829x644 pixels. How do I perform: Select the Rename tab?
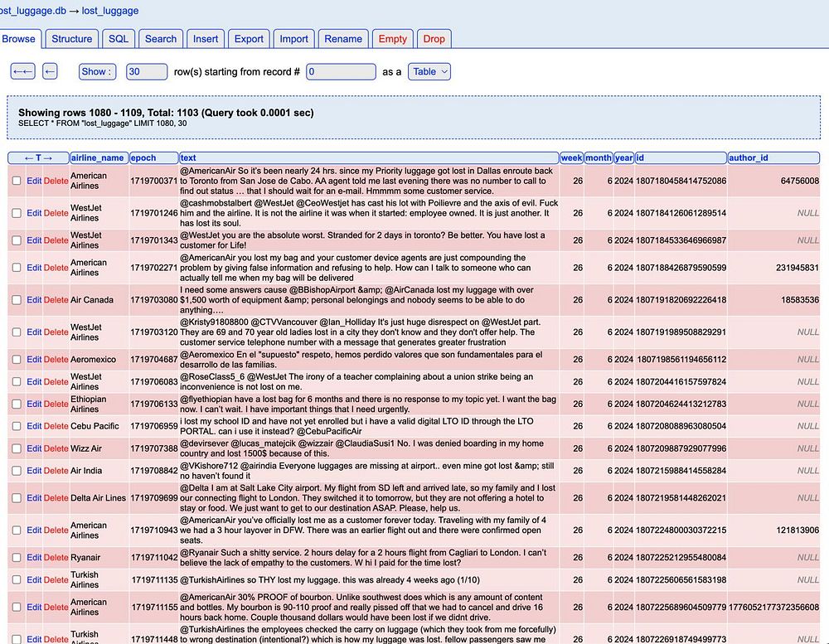[x=343, y=39]
